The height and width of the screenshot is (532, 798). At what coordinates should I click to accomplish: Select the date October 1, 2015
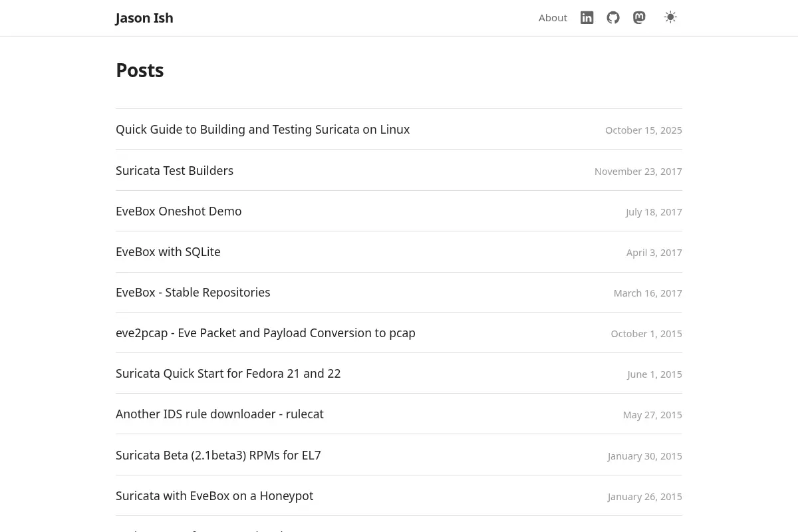[646, 334]
